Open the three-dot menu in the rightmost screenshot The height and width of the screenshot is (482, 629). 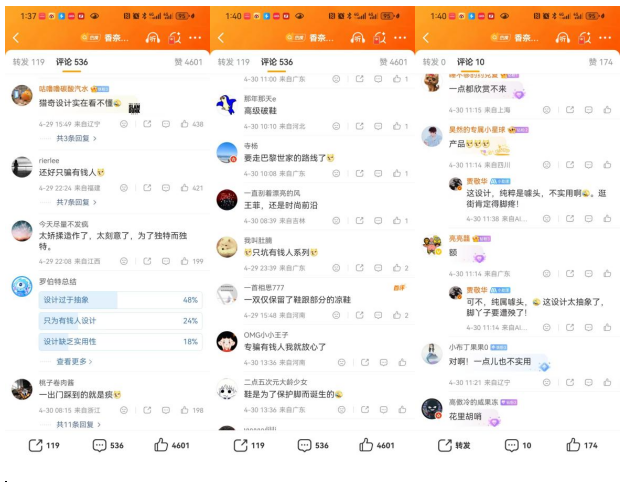point(605,38)
